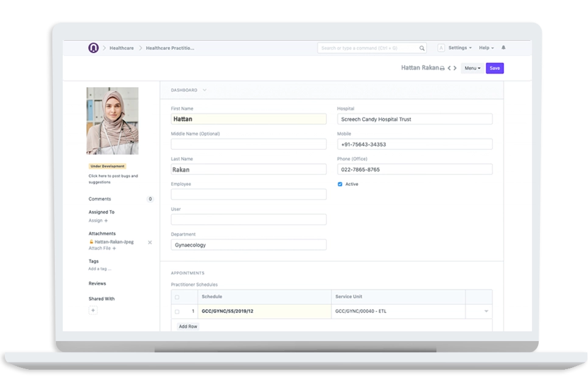Image resolution: width=588 pixels, height=377 pixels.
Task: Select the row 1 schedule checkbox
Action: click(177, 312)
